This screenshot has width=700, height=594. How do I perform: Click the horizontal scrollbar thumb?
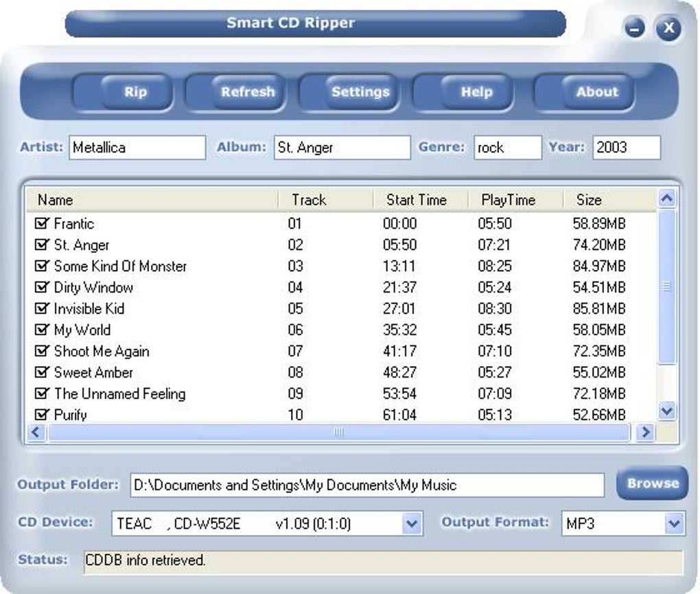click(339, 432)
